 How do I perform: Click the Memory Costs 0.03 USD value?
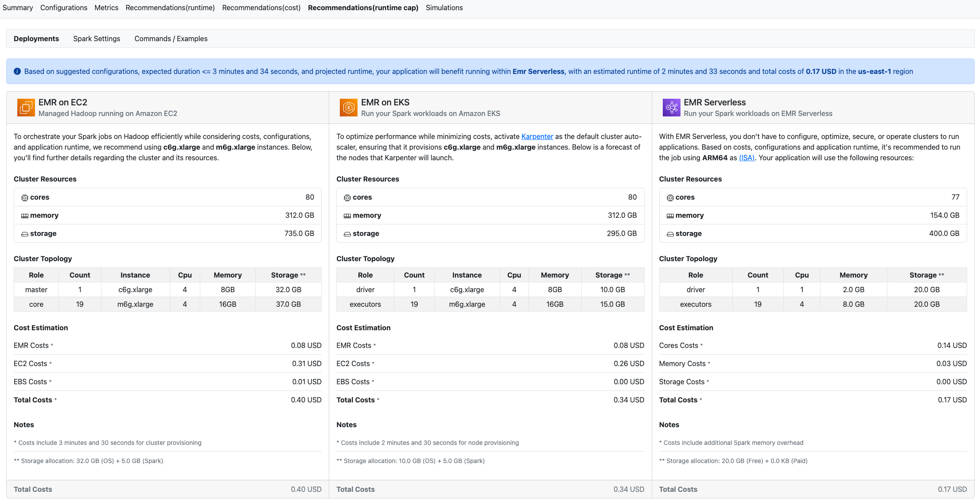click(952, 363)
